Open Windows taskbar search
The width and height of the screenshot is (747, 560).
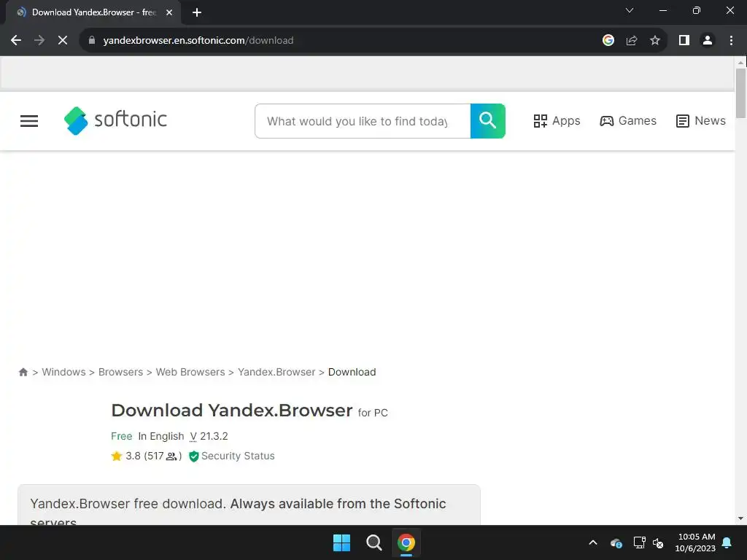374,542
